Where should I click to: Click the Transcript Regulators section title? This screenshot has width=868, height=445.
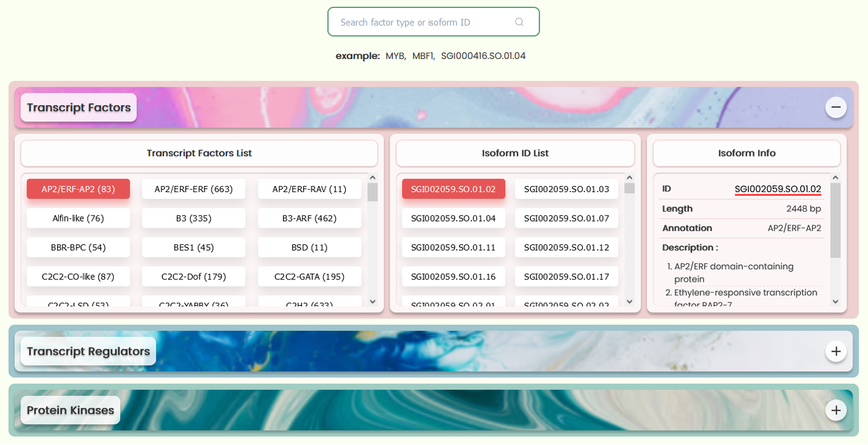[88, 351]
